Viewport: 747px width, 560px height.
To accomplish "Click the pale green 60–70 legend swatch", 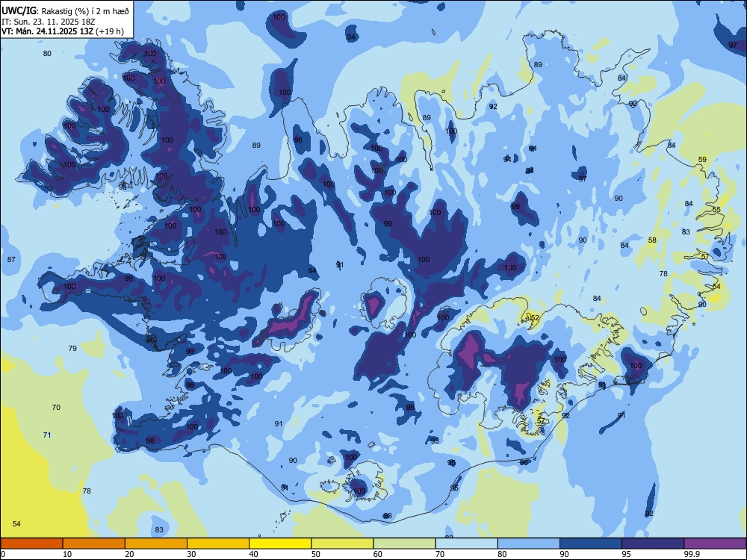I will (x=404, y=544).
